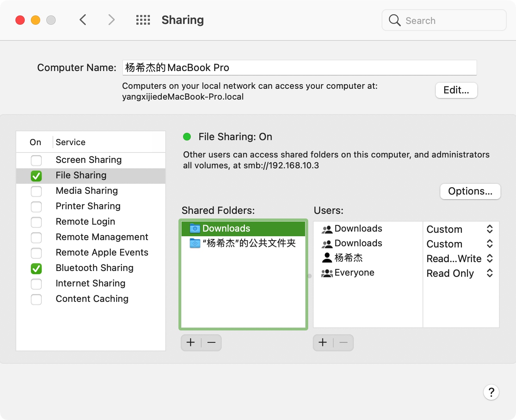Click the public folder icon for 杨希杰
516x420 pixels.
[x=195, y=243]
